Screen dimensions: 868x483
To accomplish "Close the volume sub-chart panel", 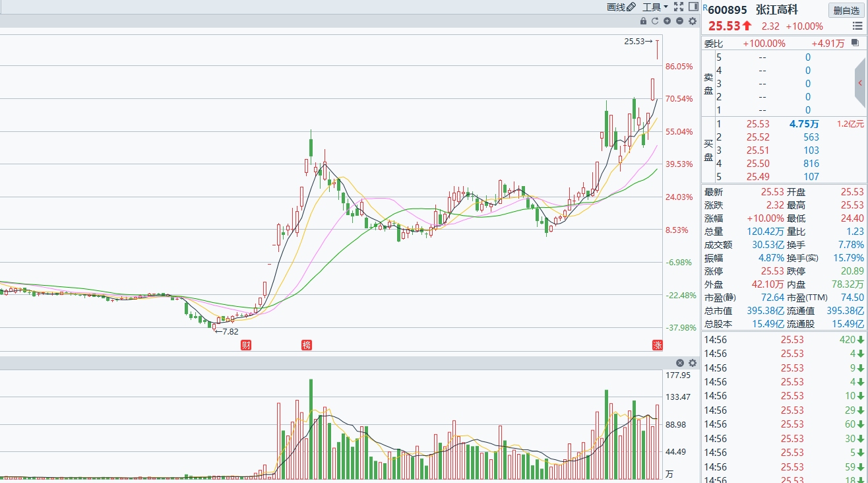I will (680, 363).
